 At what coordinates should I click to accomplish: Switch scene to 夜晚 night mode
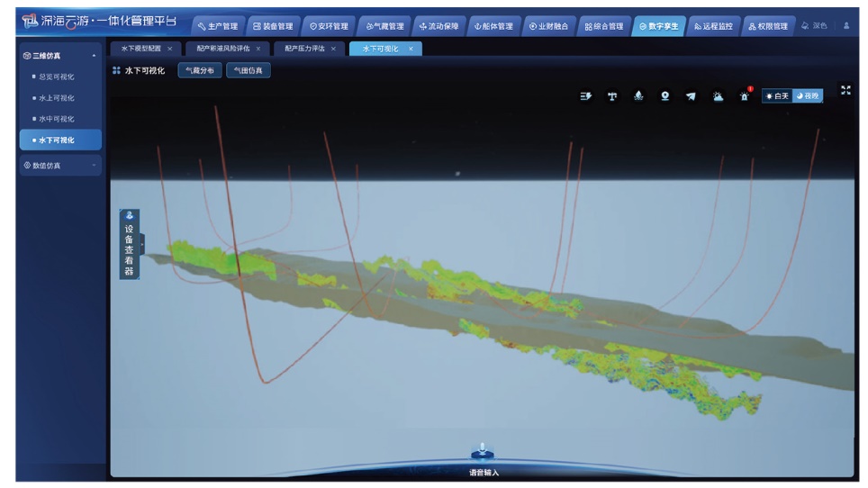point(808,95)
